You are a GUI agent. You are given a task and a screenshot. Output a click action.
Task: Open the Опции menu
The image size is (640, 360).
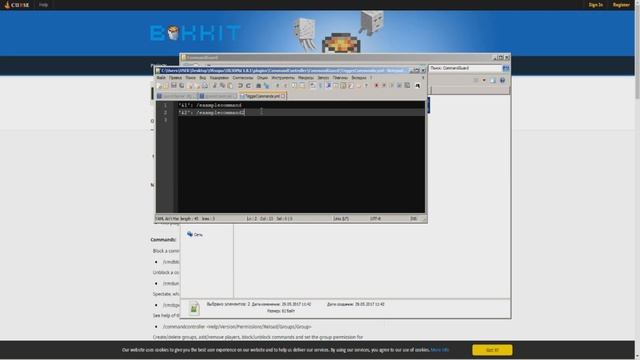click(x=262, y=78)
